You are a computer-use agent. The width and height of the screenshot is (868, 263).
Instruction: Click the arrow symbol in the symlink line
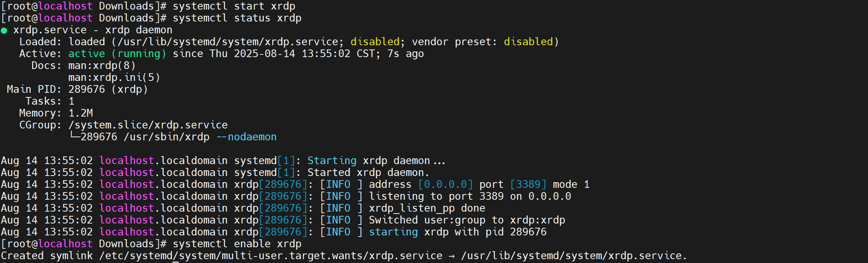click(452, 256)
